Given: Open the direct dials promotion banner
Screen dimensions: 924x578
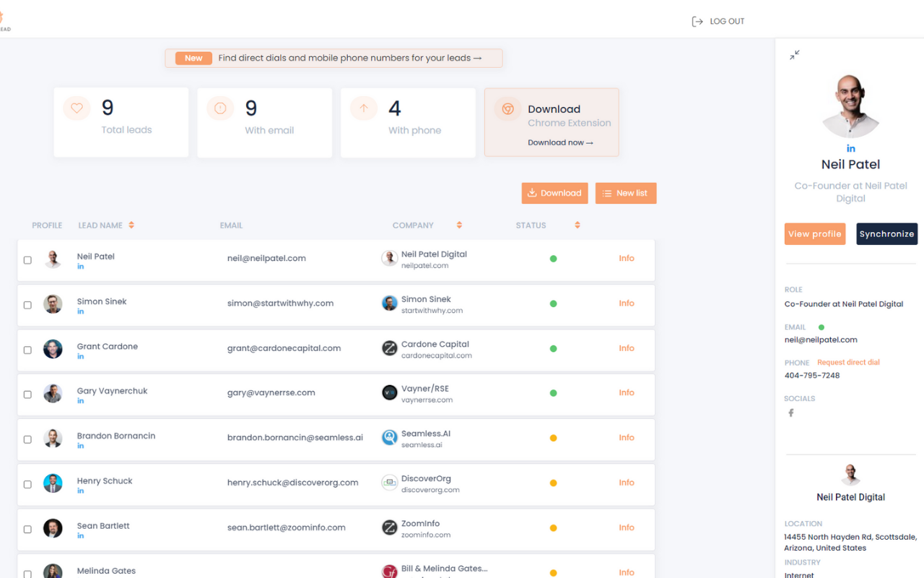Looking at the screenshot, I should [x=334, y=58].
